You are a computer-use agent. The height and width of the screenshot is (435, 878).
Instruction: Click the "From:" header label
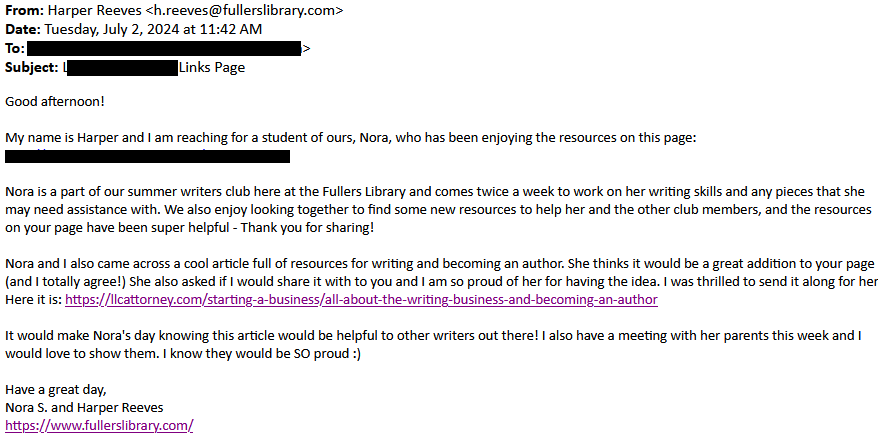[x=24, y=11]
